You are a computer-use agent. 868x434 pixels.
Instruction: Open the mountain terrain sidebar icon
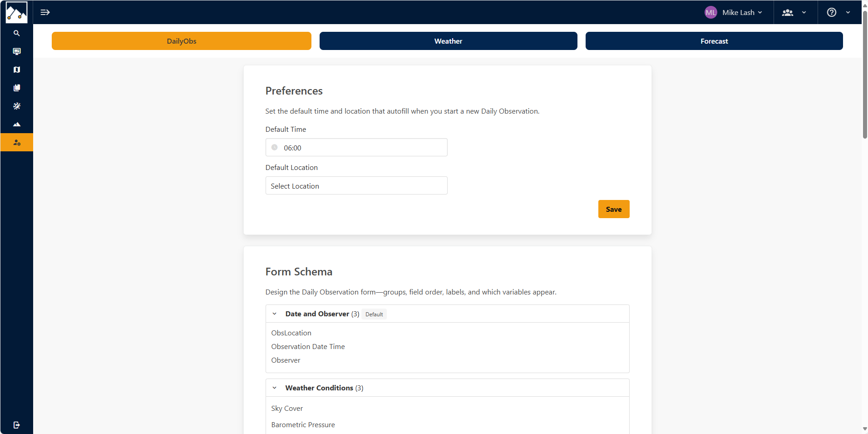click(x=17, y=124)
